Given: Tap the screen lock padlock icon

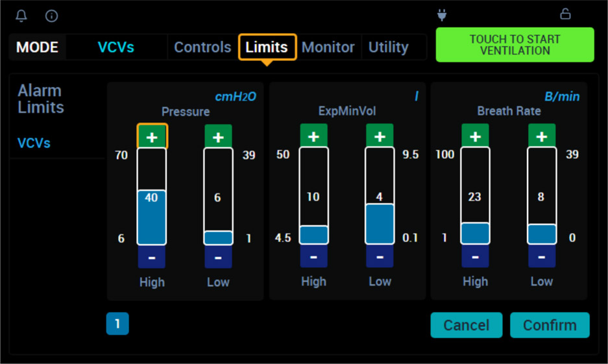Looking at the screenshot, I should coord(565,14).
